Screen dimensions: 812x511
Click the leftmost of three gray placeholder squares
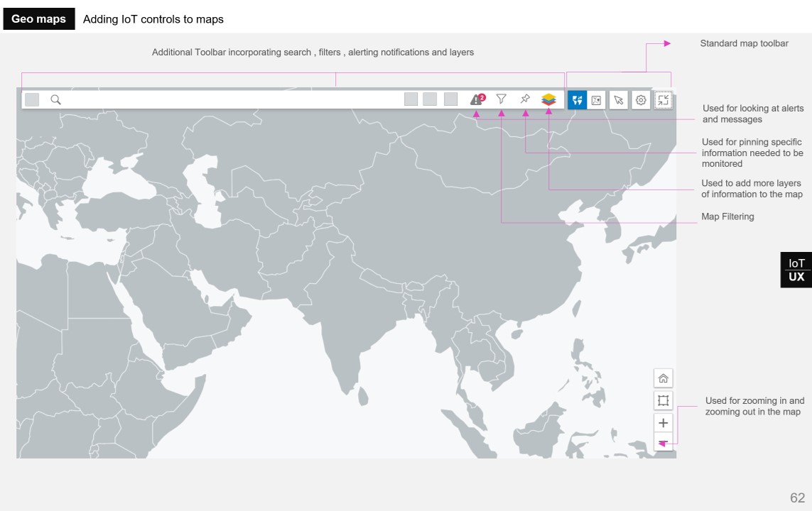[x=411, y=99]
